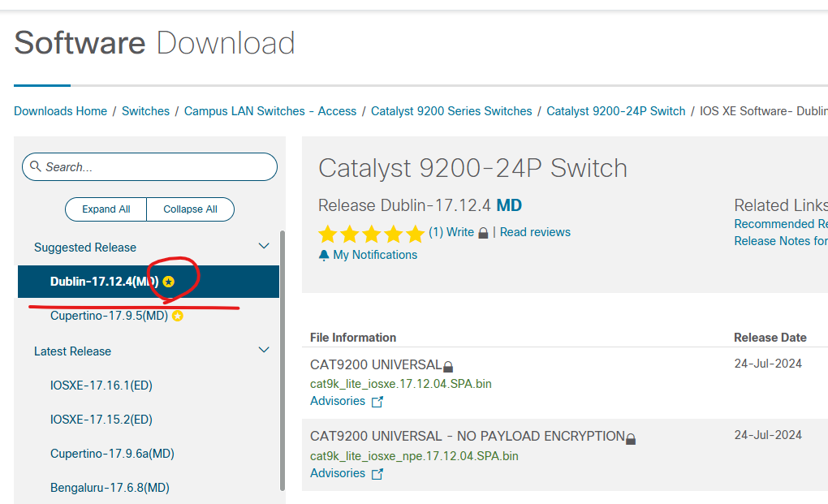Screen dimensions: 828x504
Task: Focus the release Search field
Action: point(149,166)
